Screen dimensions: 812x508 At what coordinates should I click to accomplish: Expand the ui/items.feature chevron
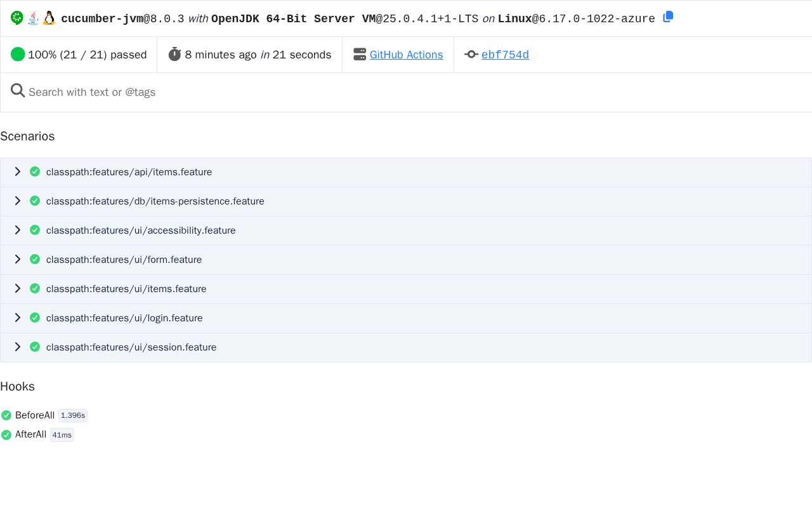tap(18, 288)
